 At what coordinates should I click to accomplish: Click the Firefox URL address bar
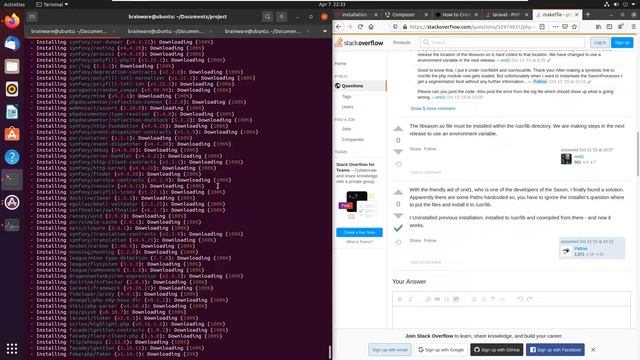click(x=473, y=27)
